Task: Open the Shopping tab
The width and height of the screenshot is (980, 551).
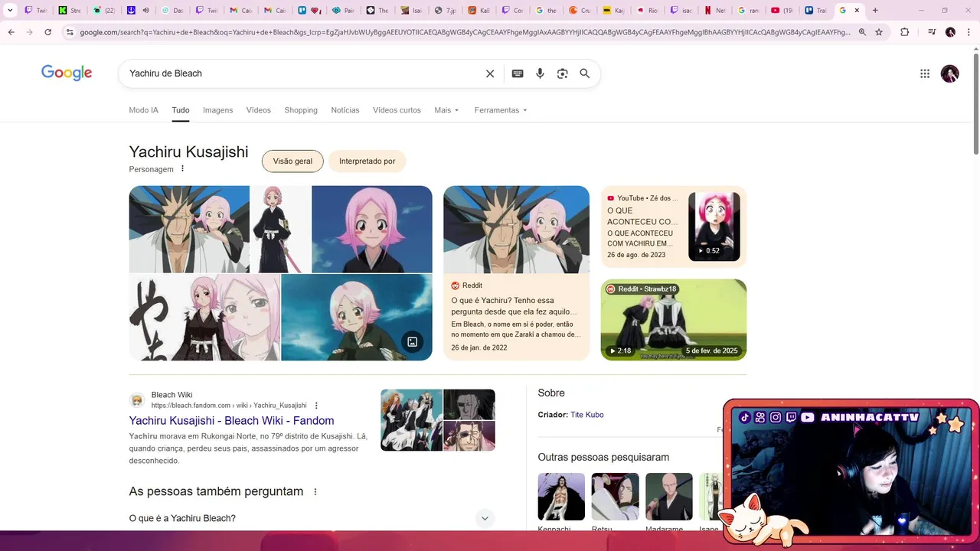Action: point(301,110)
